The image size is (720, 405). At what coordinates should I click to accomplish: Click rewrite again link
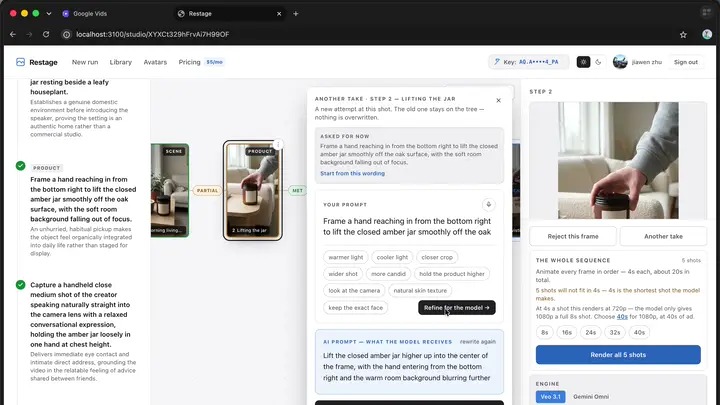pyautogui.click(x=478, y=342)
